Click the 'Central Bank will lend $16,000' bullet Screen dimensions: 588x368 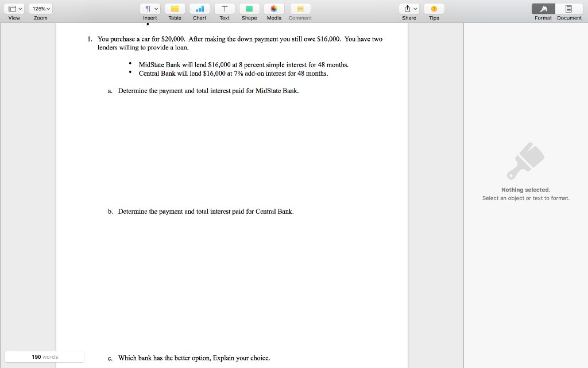tap(233, 74)
